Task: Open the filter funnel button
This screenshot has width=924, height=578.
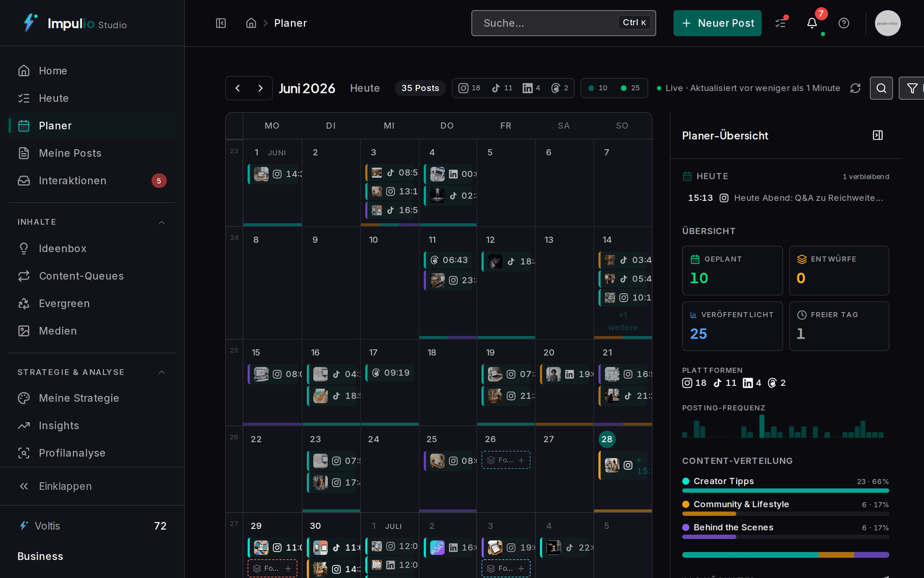Action: (911, 88)
